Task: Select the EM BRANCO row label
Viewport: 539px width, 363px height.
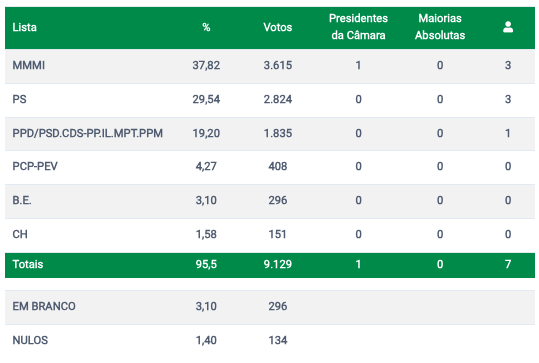Action: coord(44,306)
